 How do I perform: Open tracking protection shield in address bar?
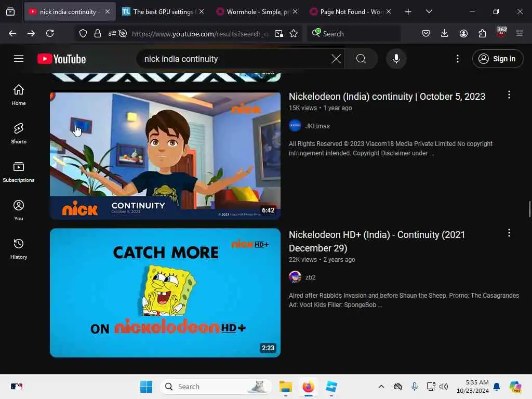[x=83, y=33]
